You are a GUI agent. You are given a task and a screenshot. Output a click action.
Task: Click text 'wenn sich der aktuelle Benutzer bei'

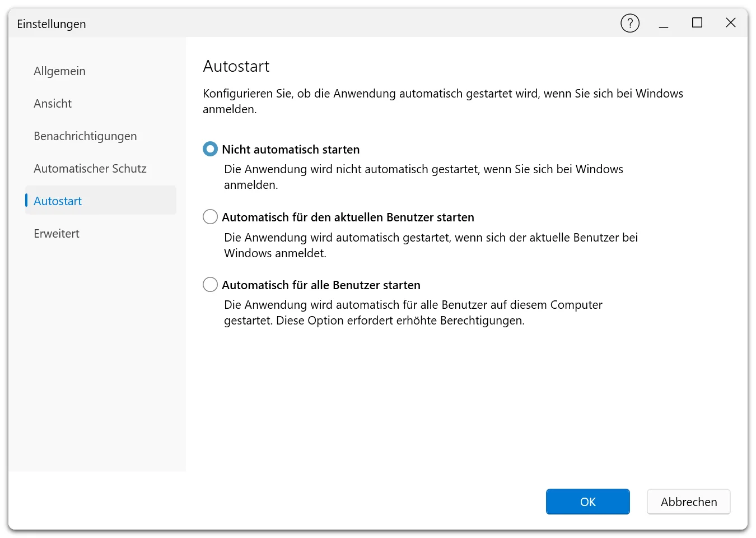click(x=547, y=238)
